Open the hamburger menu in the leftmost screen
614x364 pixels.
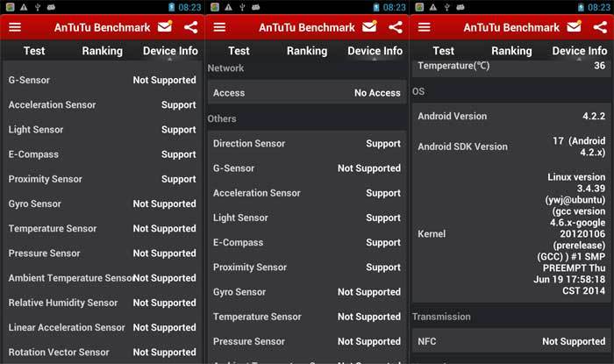click(x=14, y=26)
